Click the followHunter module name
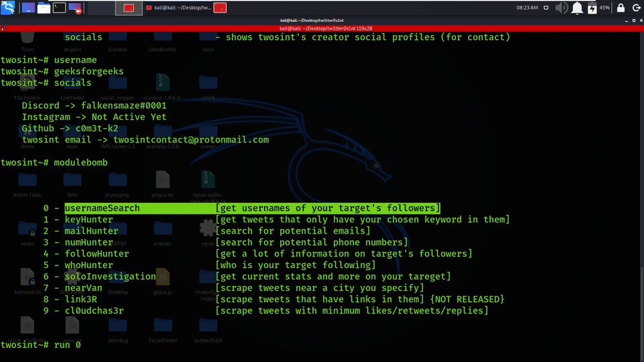 point(97,254)
